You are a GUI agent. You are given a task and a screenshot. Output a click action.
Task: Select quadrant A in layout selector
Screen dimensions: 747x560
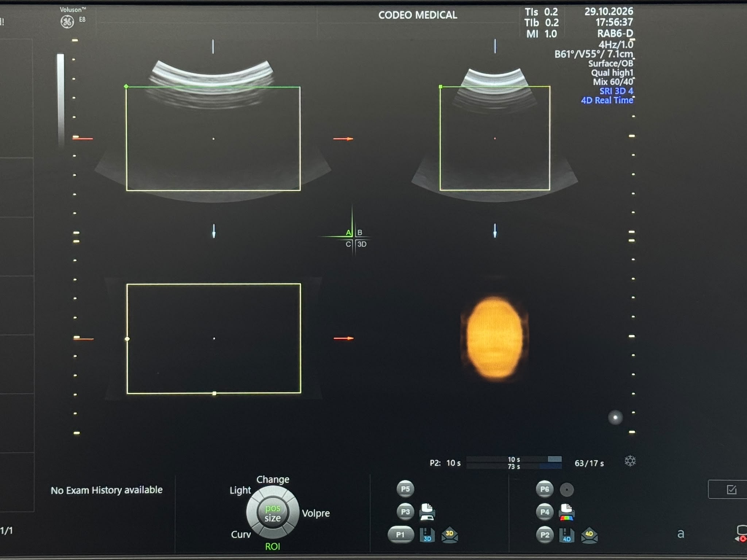point(348,233)
